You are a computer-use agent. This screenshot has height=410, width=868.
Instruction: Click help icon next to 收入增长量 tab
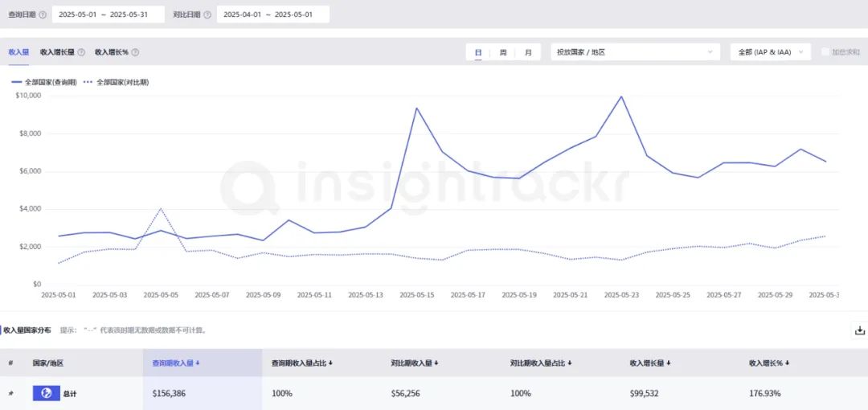click(x=81, y=52)
